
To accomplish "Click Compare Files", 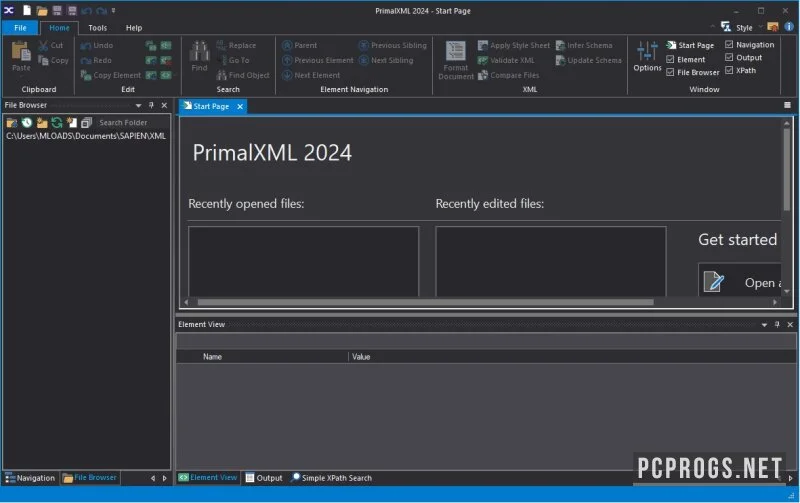I will (x=508, y=75).
